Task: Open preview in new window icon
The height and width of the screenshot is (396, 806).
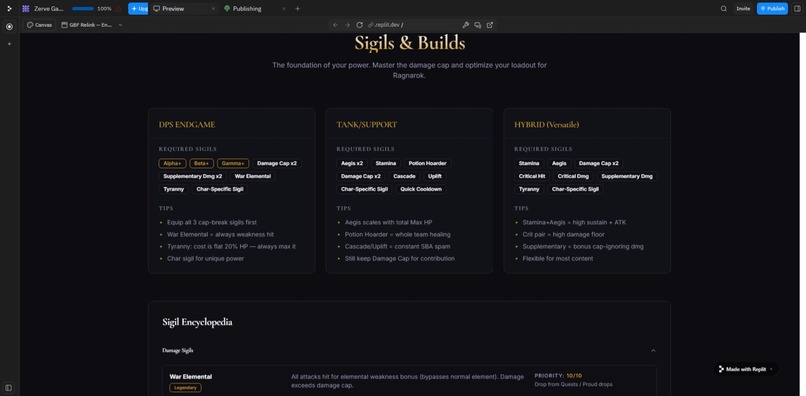Action: click(490, 25)
